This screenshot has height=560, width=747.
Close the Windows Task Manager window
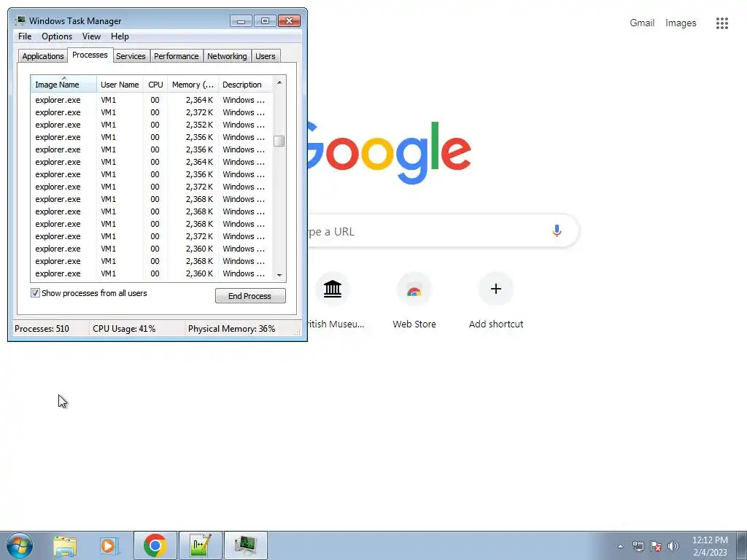[289, 20]
